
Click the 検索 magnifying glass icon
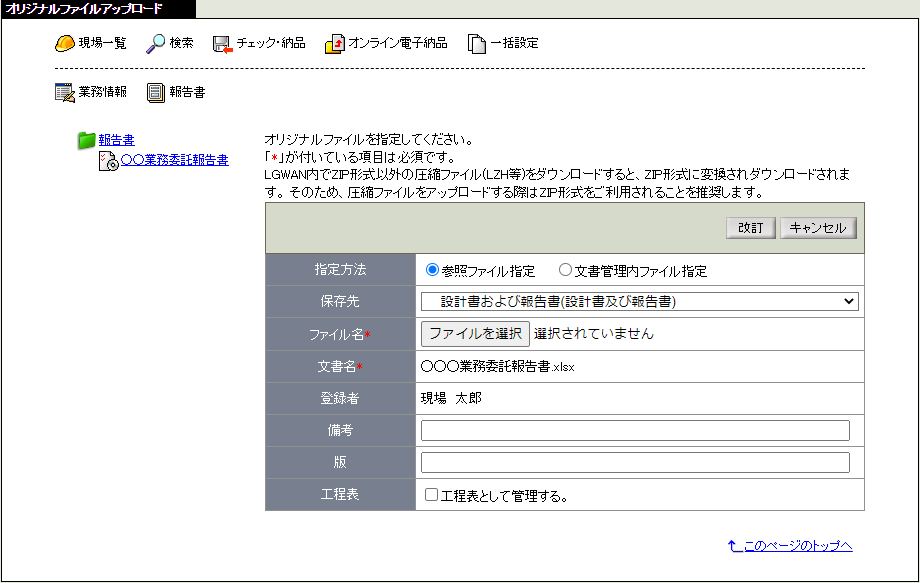[x=155, y=43]
